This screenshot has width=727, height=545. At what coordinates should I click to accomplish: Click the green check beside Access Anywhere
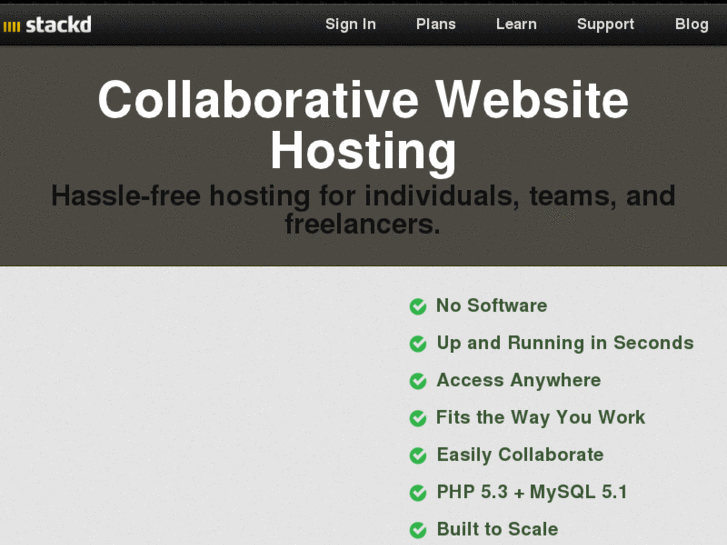pyautogui.click(x=418, y=381)
